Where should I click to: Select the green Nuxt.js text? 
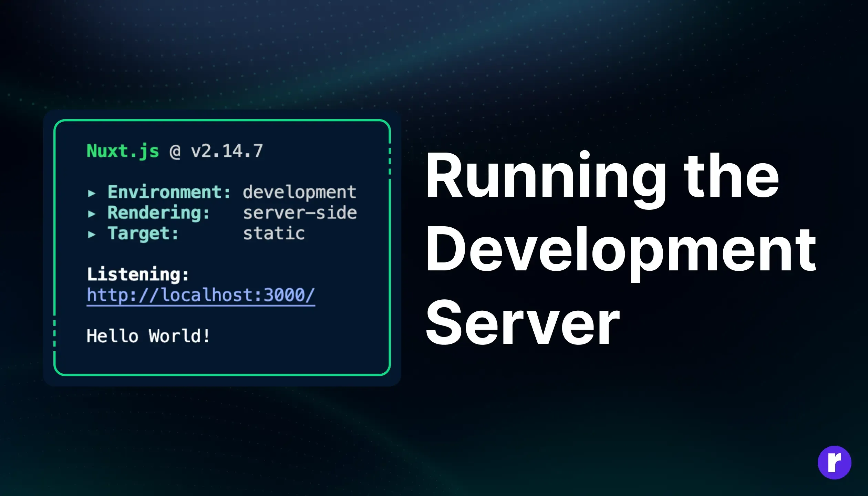click(123, 152)
